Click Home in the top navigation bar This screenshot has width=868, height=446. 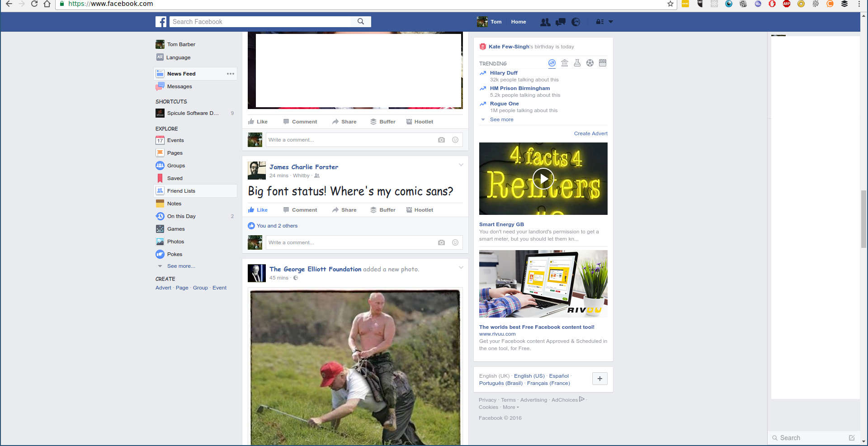pyautogui.click(x=519, y=22)
